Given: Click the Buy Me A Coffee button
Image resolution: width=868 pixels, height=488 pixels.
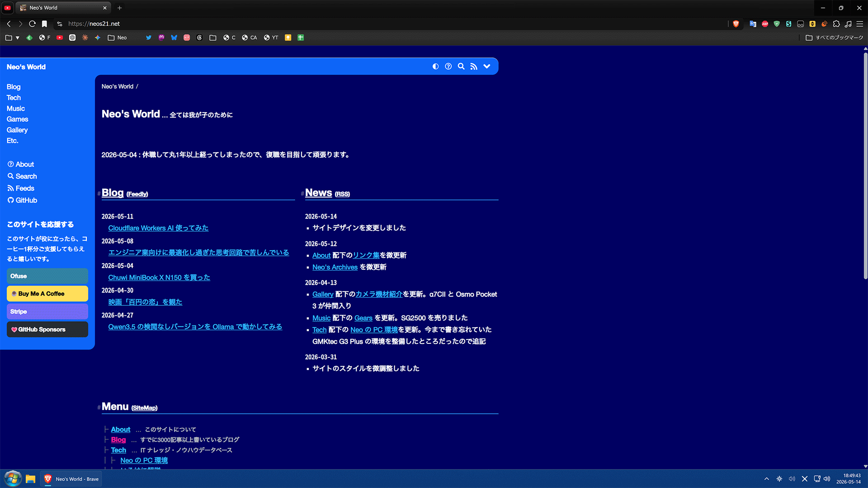Looking at the screenshot, I should point(47,294).
